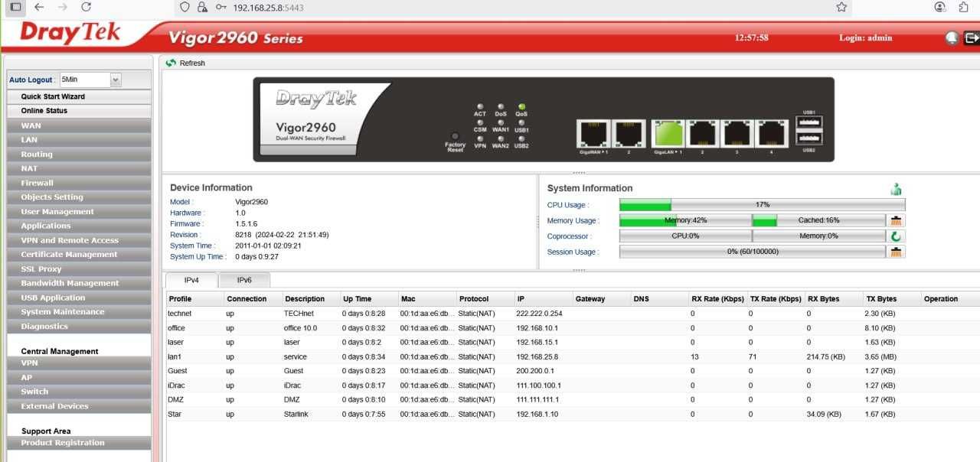980x462 pixels.
Task: Sort by the Profile column header
Action: pyautogui.click(x=194, y=299)
